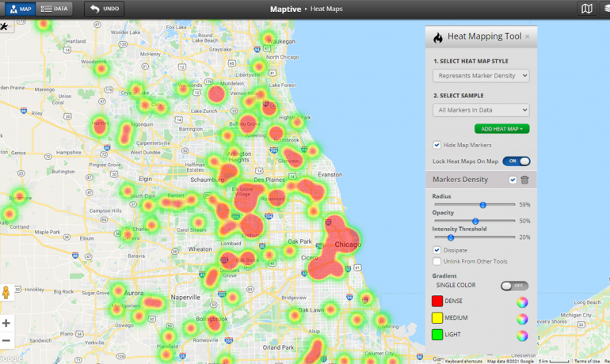Toggle the Hide Map Markers checkbox

[437, 145]
